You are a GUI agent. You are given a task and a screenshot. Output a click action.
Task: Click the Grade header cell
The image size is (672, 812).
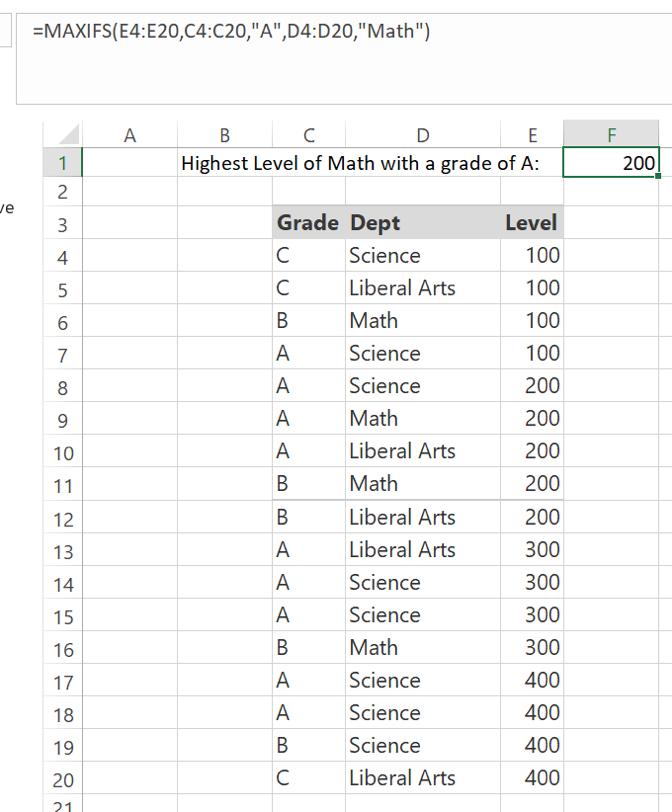point(307,223)
